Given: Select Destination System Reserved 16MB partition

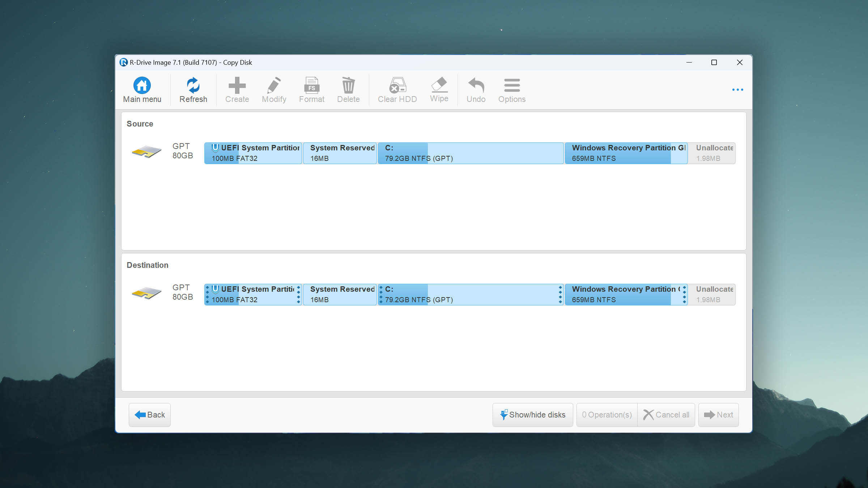Looking at the screenshot, I should click(340, 295).
